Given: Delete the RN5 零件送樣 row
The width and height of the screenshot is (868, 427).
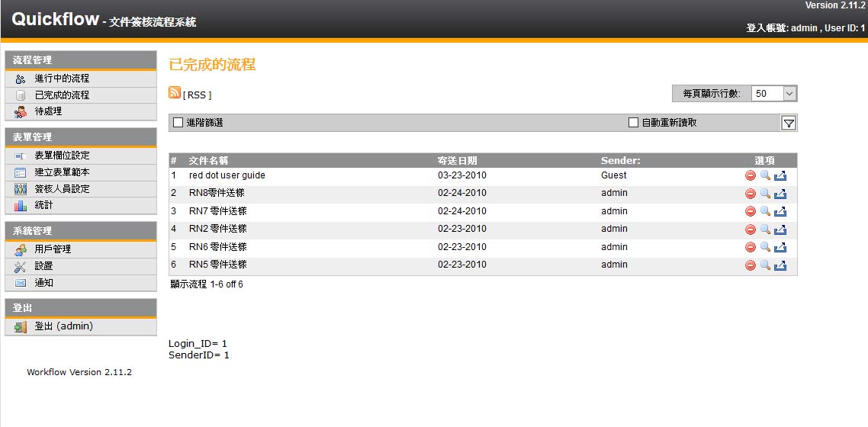Looking at the screenshot, I should point(751,265).
